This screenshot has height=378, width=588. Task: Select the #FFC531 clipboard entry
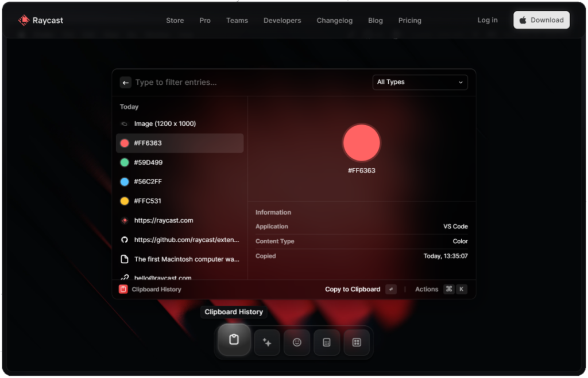(x=180, y=201)
